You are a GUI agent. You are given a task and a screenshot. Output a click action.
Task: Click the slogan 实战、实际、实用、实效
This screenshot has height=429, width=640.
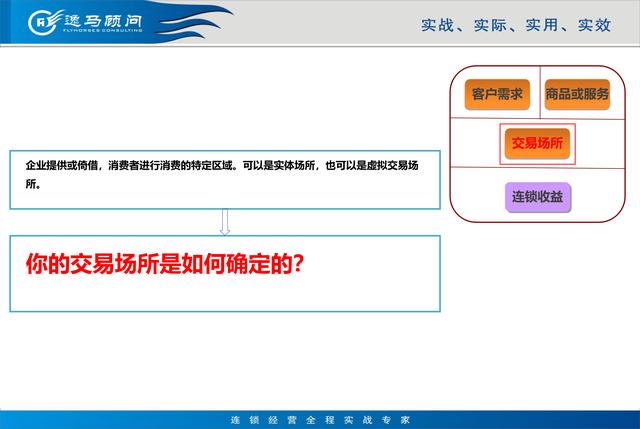(x=516, y=25)
